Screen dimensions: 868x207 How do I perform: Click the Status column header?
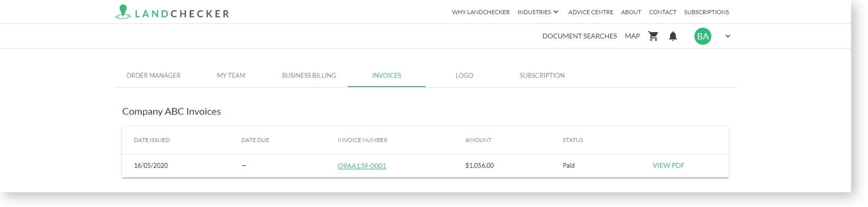pyautogui.click(x=573, y=140)
